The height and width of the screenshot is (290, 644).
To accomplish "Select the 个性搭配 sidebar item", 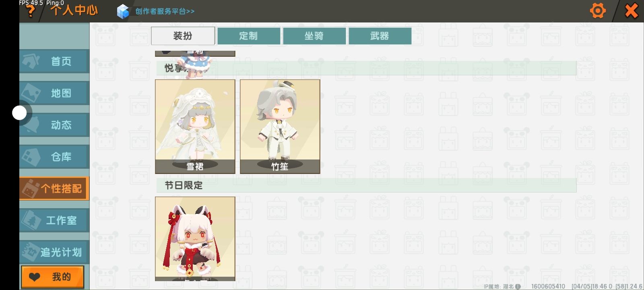I will pos(54,188).
